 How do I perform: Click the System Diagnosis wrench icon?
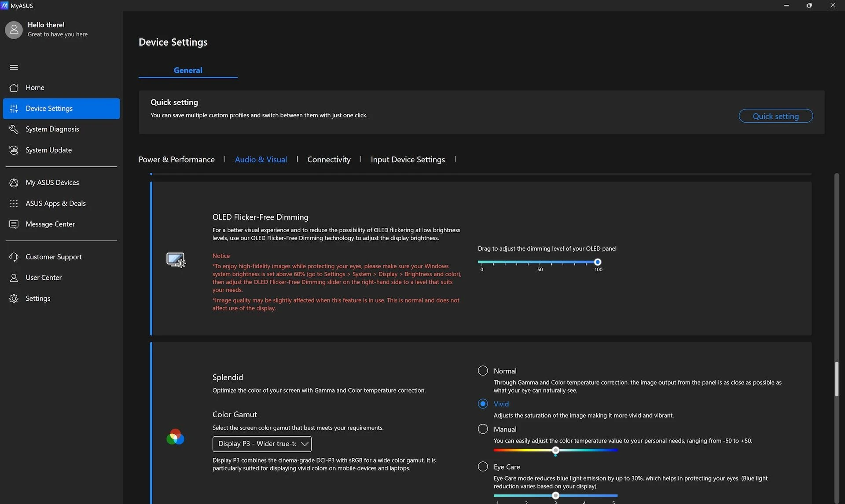pyautogui.click(x=14, y=129)
